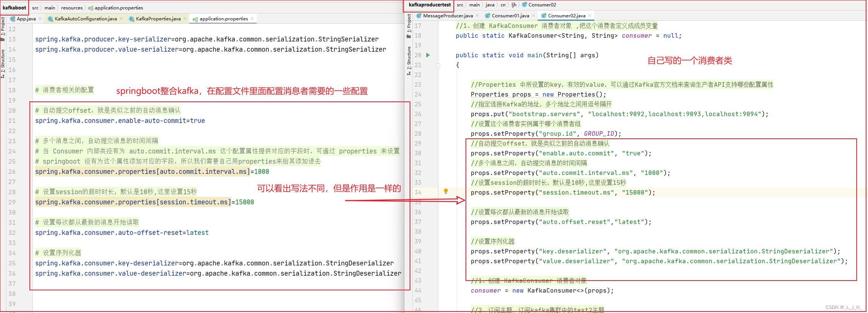
Task: Click the spring.kafka.consumer.enable-auto-commit=true line
Action: (120, 121)
